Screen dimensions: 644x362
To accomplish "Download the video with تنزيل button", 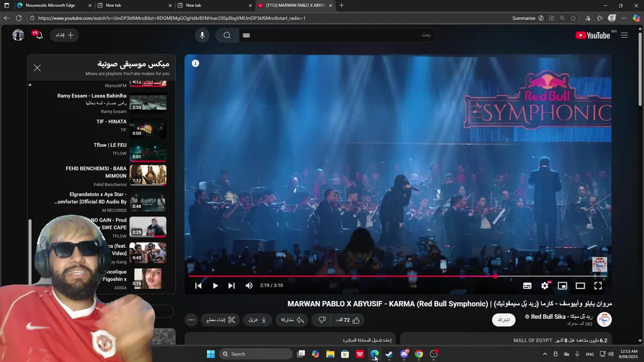I will pos(258,320).
